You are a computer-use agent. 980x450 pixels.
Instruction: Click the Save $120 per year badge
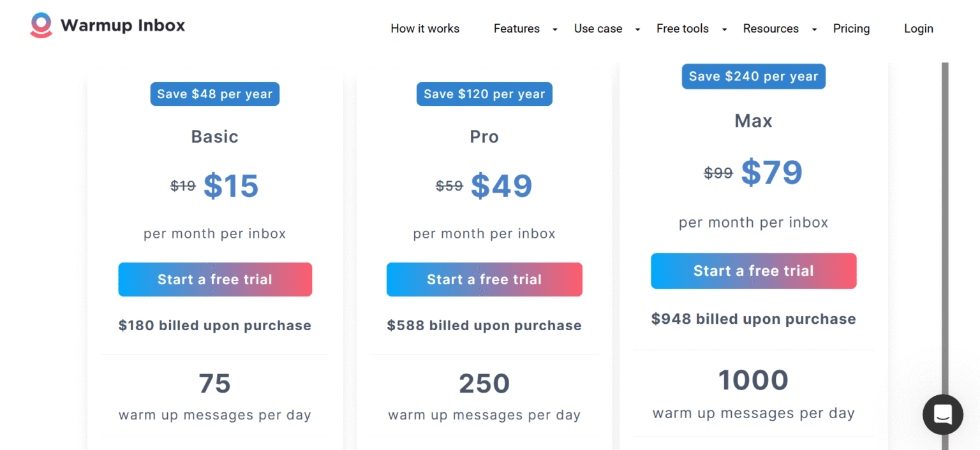484,94
